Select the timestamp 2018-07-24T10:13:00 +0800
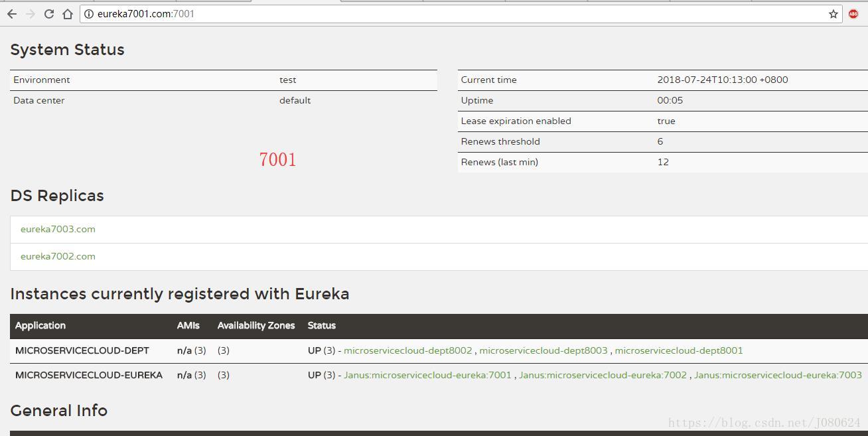Screen dimensions: 868x436 pos(723,80)
